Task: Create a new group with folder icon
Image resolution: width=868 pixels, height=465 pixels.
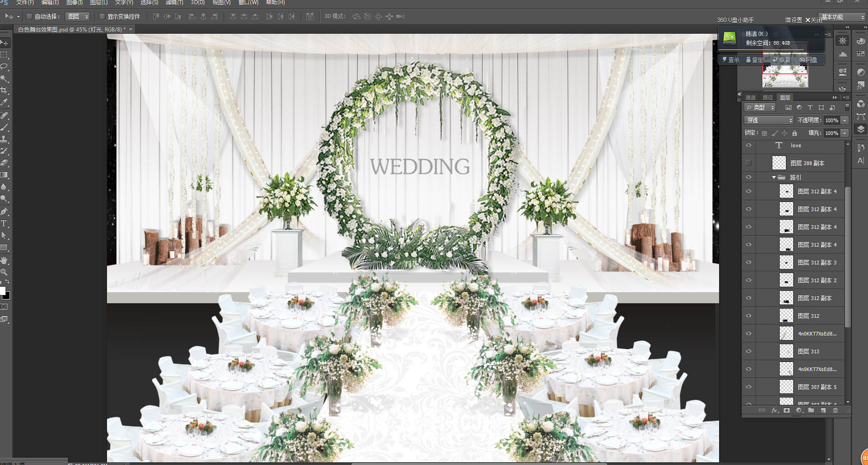Action: [x=811, y=410]
